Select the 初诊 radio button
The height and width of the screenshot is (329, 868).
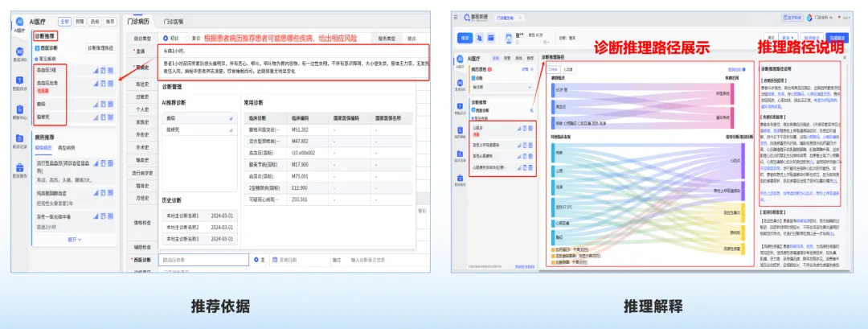point(166,39)
